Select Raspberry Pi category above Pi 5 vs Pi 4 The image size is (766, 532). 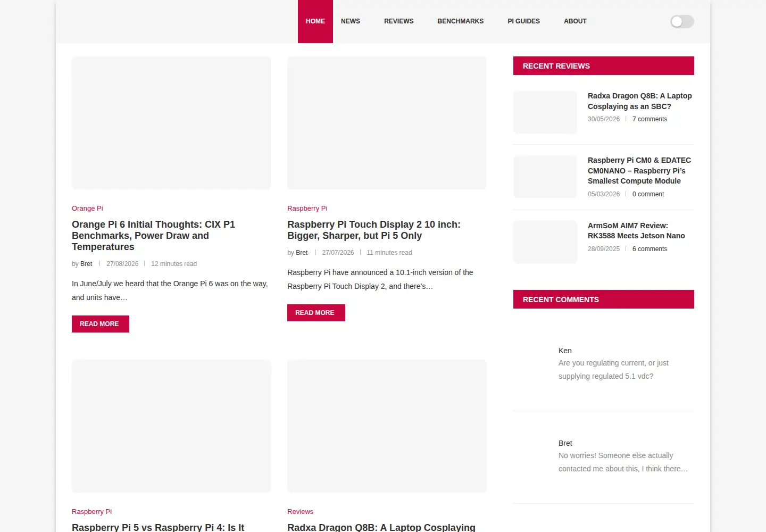(91, 512)
